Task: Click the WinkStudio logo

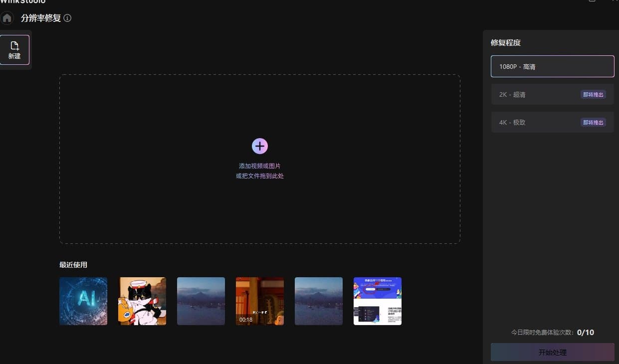Action: 22,2
